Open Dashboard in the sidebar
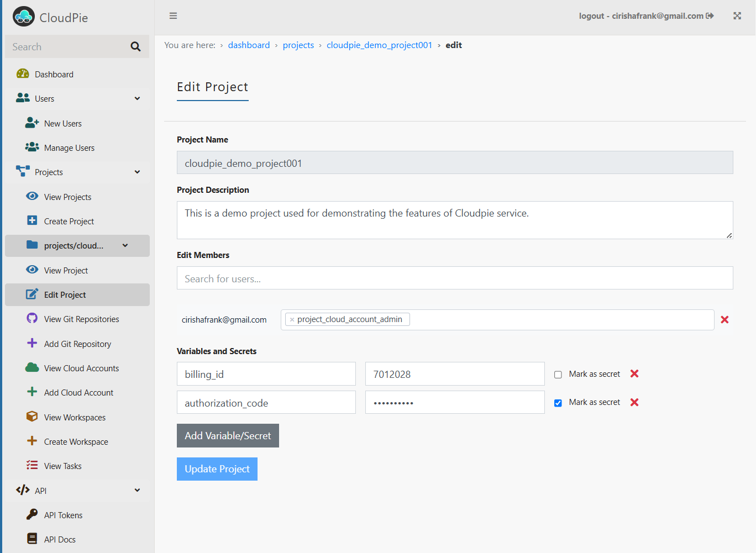 point(77,74)
